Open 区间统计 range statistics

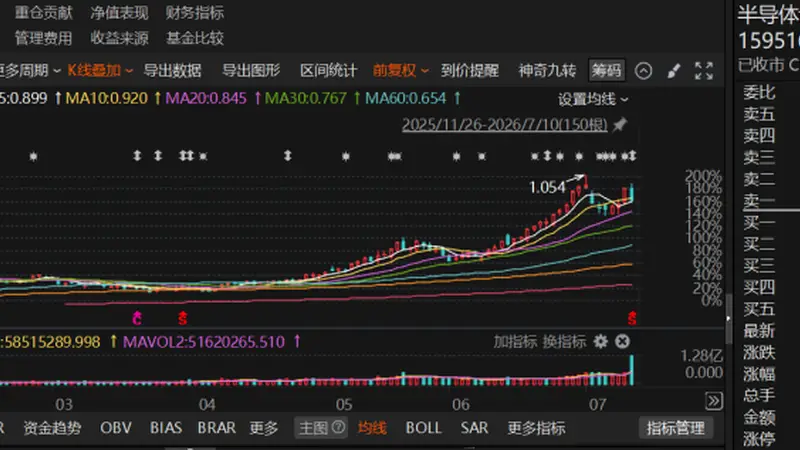click(x=329, y=70)
